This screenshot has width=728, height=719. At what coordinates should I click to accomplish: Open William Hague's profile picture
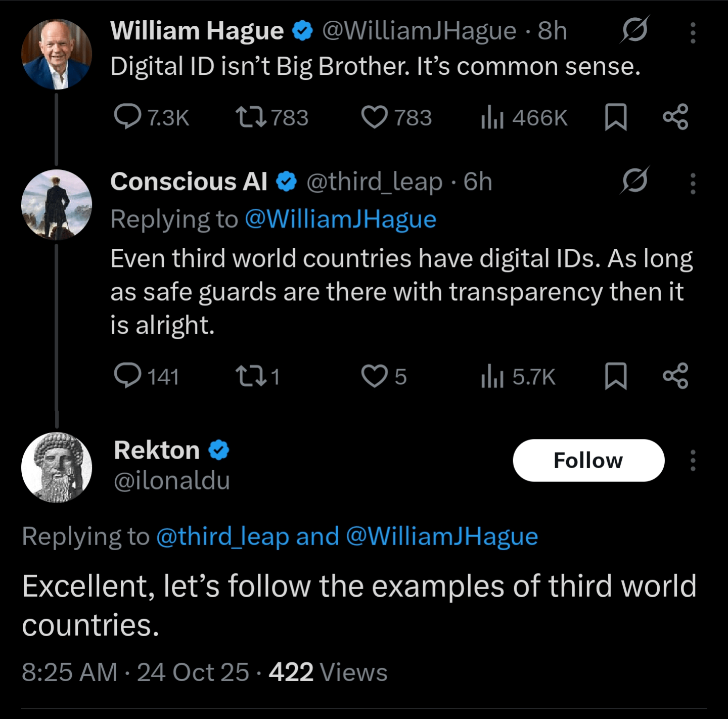(x=57, y=54)
